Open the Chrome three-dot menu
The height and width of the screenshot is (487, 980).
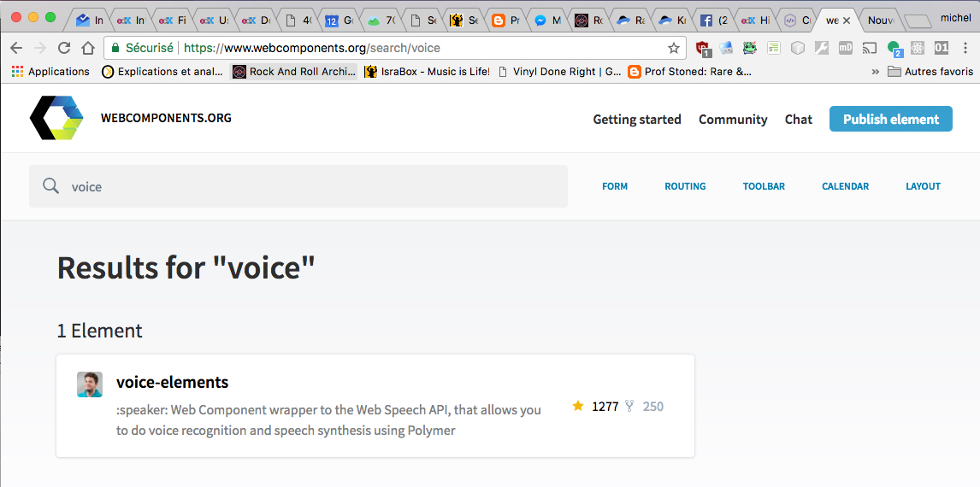point(966,48)
